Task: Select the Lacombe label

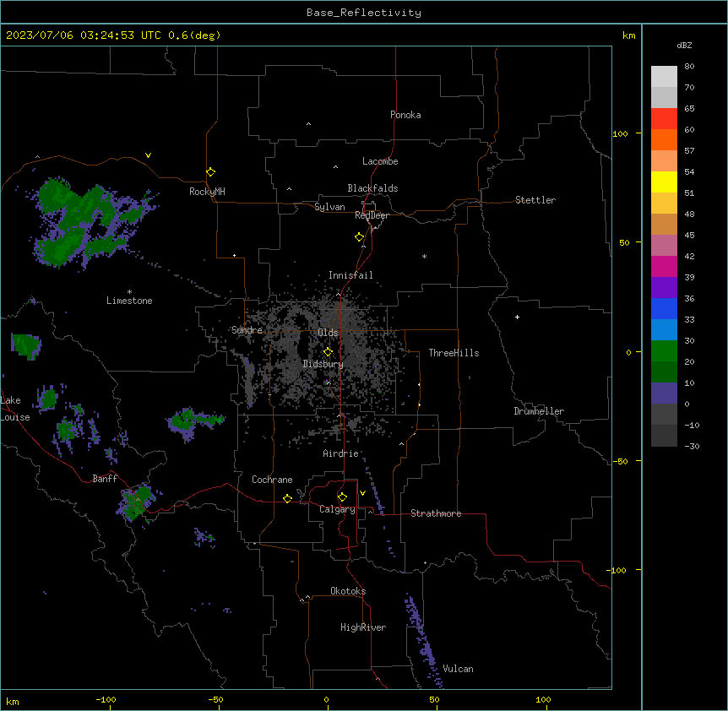Action: 380,161
